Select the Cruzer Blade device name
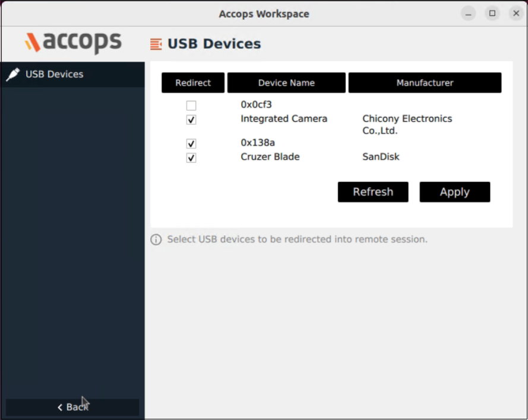Image resolution: width=528 pixels, height=420 pixels. [x=270, y=157]
